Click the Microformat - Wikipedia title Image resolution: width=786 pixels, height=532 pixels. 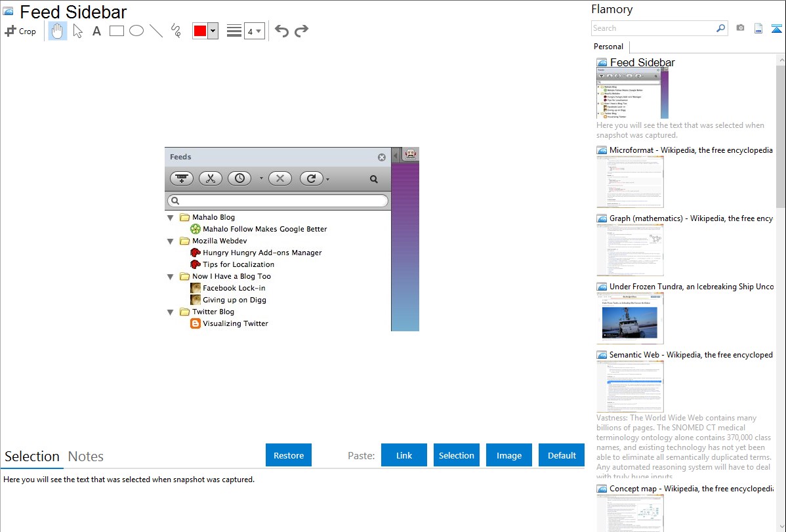coord(691,150)
